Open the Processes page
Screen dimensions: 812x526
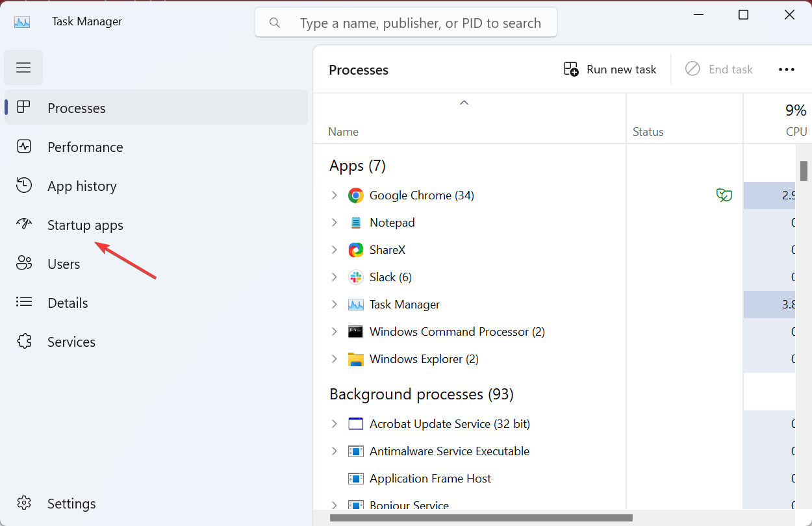pyautogui.click(x=156, y=107)
